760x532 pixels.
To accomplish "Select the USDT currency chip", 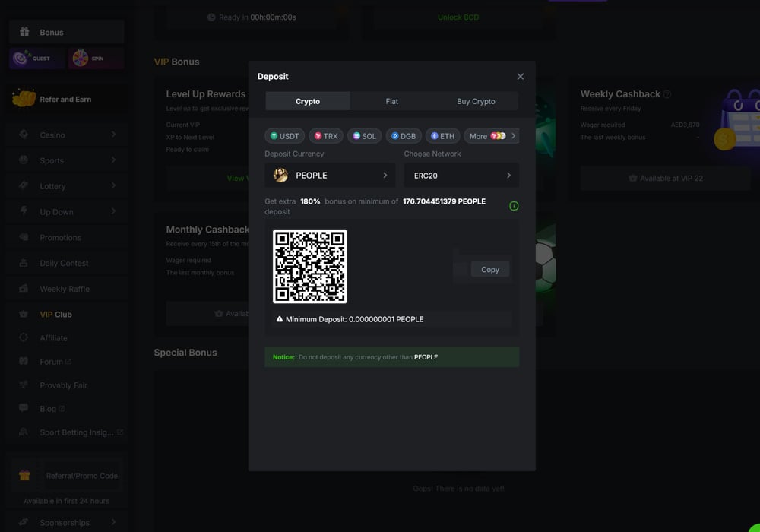I will coord(285,136).
